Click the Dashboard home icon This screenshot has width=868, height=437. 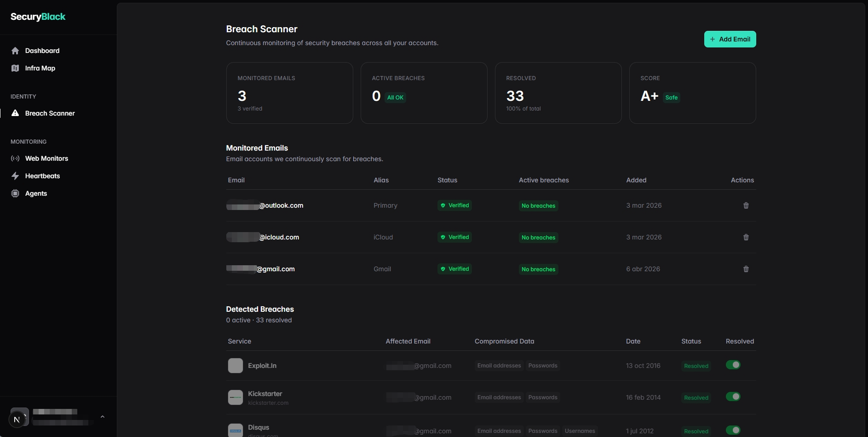(15, 51)
